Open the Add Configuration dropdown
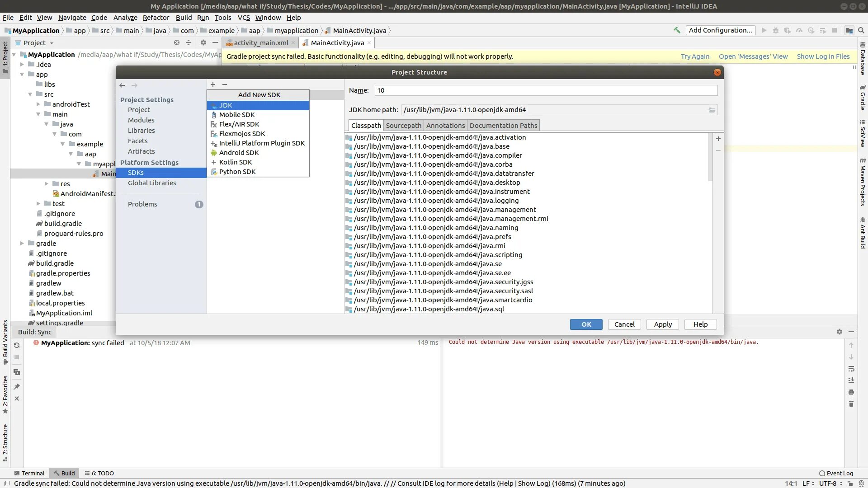Viewport: 868px width, 488px height. (x=720, y=30)
